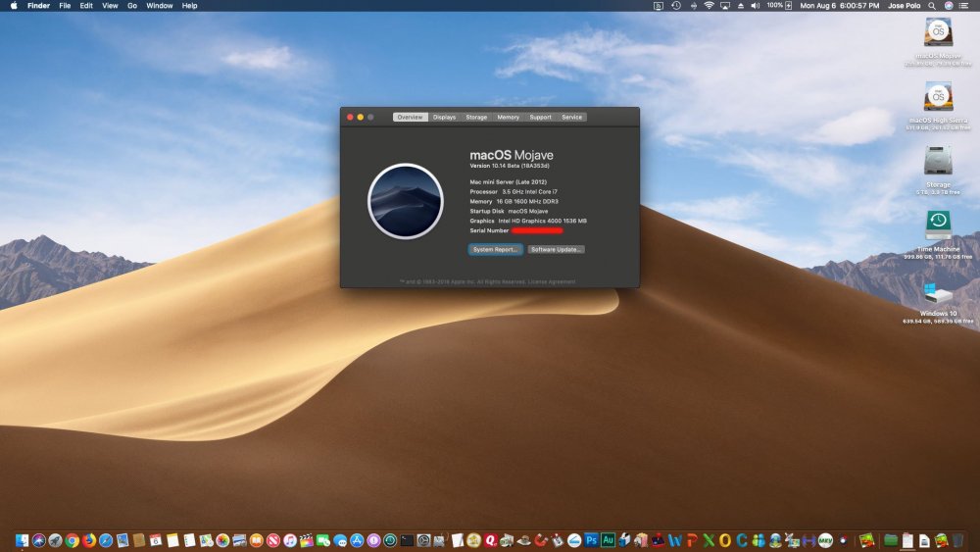Click the Mojave dune thumbnail image
Image resolution: width=980 pixels, height=552 pixels.
[406, 201]
